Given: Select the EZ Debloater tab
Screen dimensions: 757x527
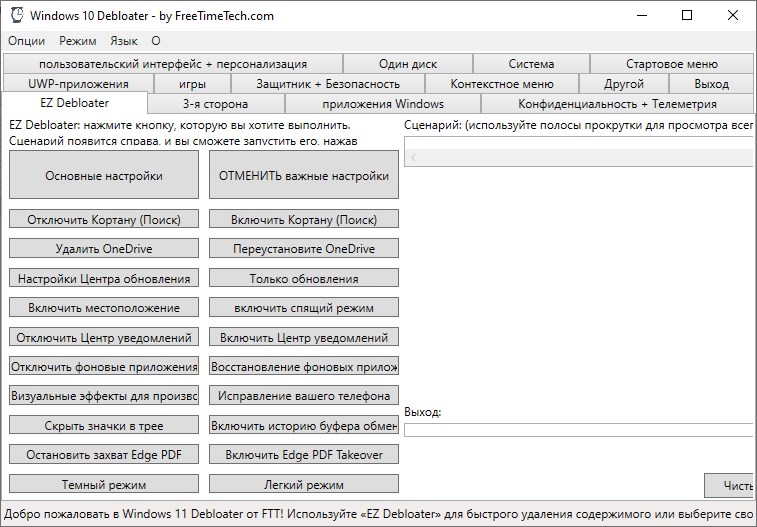Looking at the screenshot, I should (x=74, y=103).
